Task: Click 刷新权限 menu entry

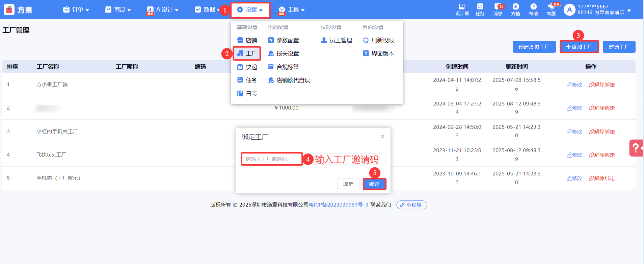Action: pos(378,40)
